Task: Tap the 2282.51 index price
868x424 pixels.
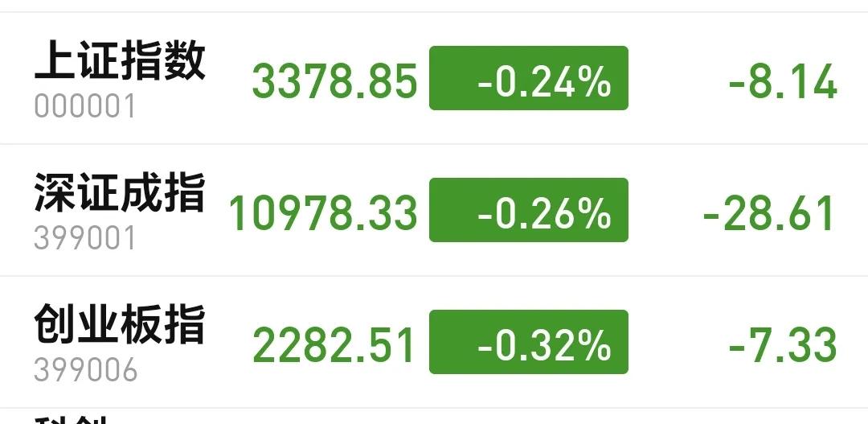Action: tap(334, 345)
